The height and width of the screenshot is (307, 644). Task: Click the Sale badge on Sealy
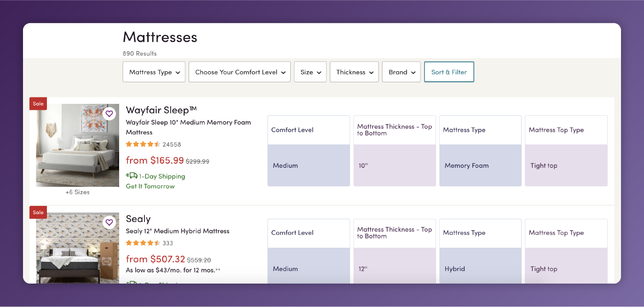(38, 212)
